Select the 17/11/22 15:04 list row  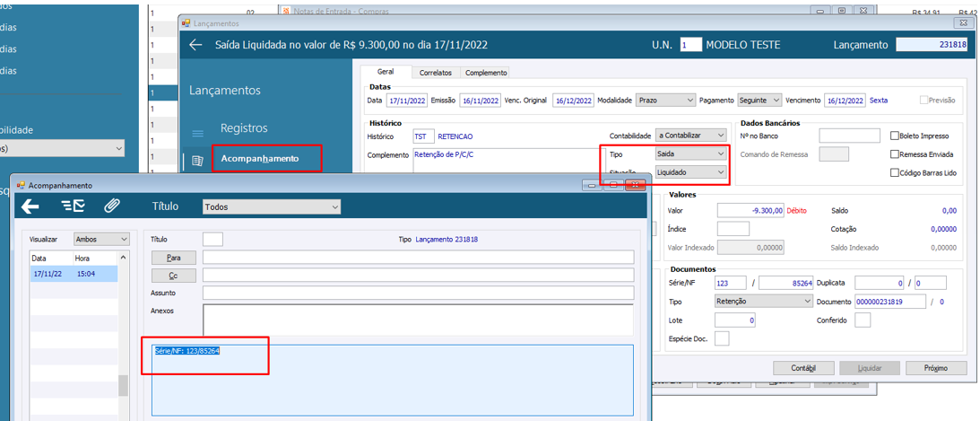(74, 274)
